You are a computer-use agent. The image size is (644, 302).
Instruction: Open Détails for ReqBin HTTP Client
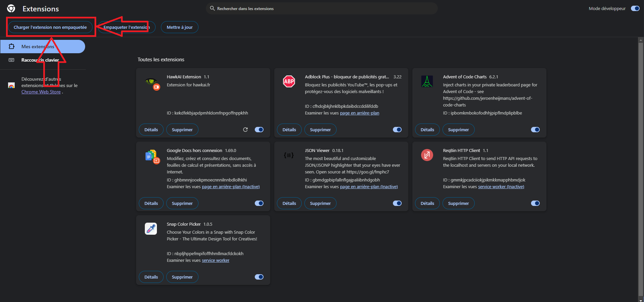427,203
